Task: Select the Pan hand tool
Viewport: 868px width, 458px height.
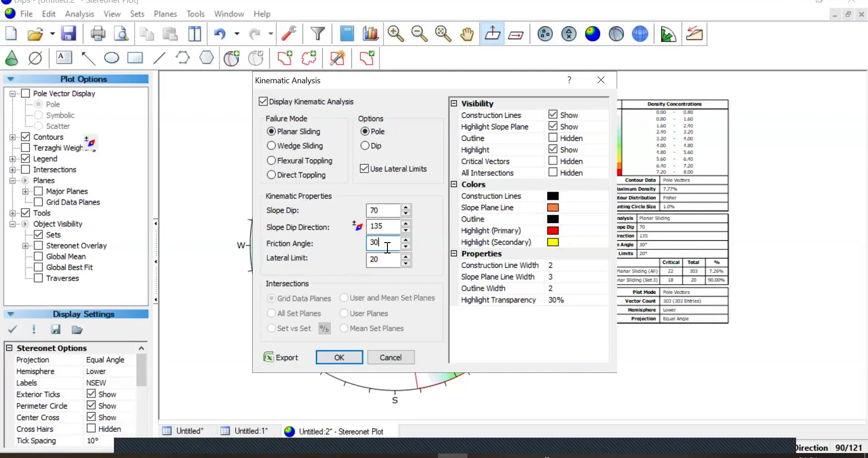Action: coord(467,34)
